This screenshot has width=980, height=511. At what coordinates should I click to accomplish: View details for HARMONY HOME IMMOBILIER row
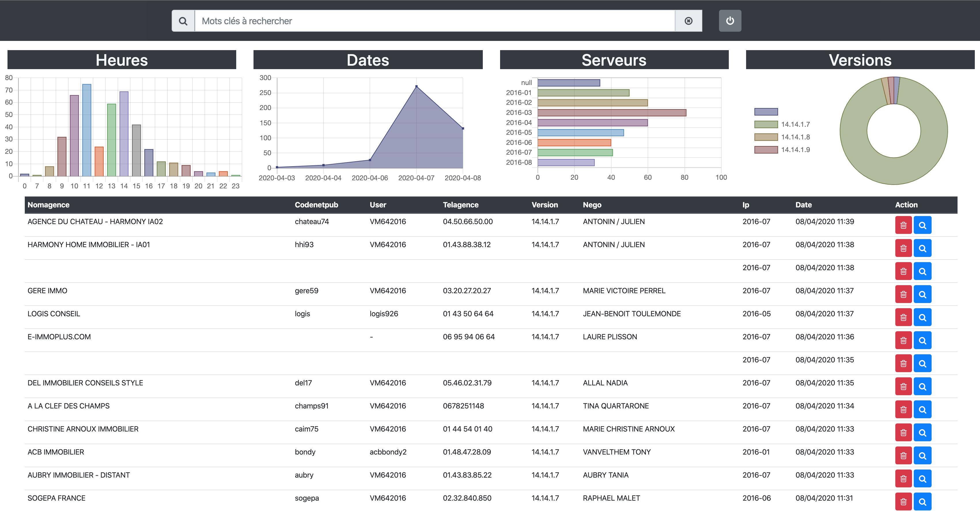(x=922, y=249)
